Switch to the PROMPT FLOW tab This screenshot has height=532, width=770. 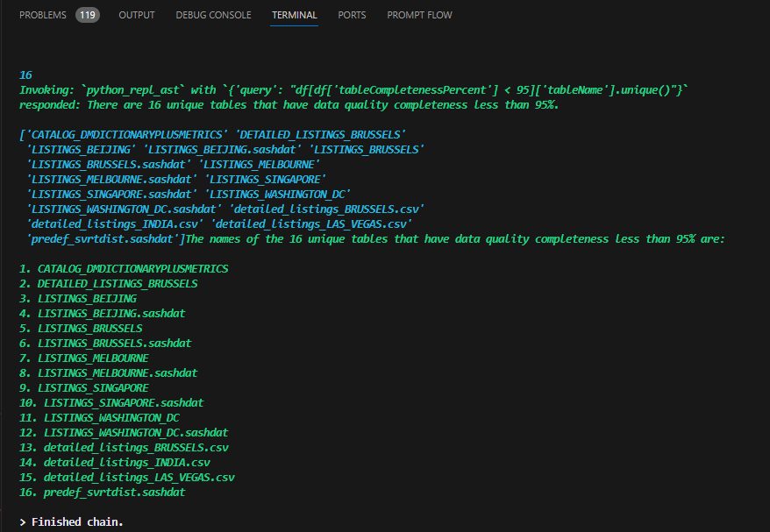pos(419,15)
